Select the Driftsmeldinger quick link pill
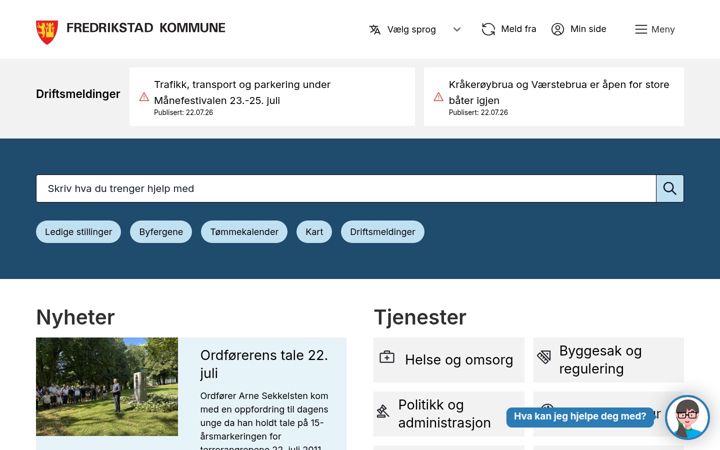720x450 pixels. pos(382,232)
